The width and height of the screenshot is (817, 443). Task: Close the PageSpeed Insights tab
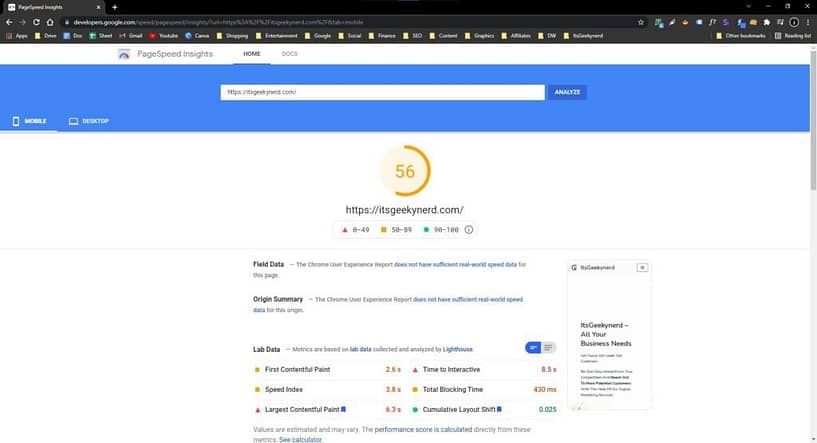coord(98,7)
